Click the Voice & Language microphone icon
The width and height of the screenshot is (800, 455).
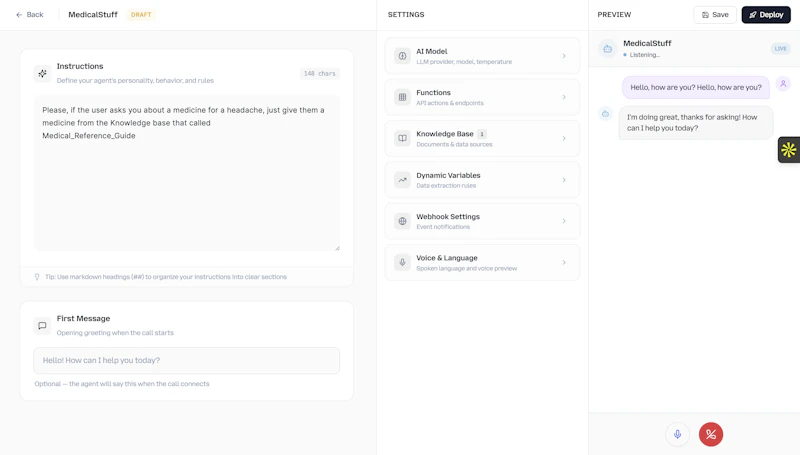(x=402, y=262)
